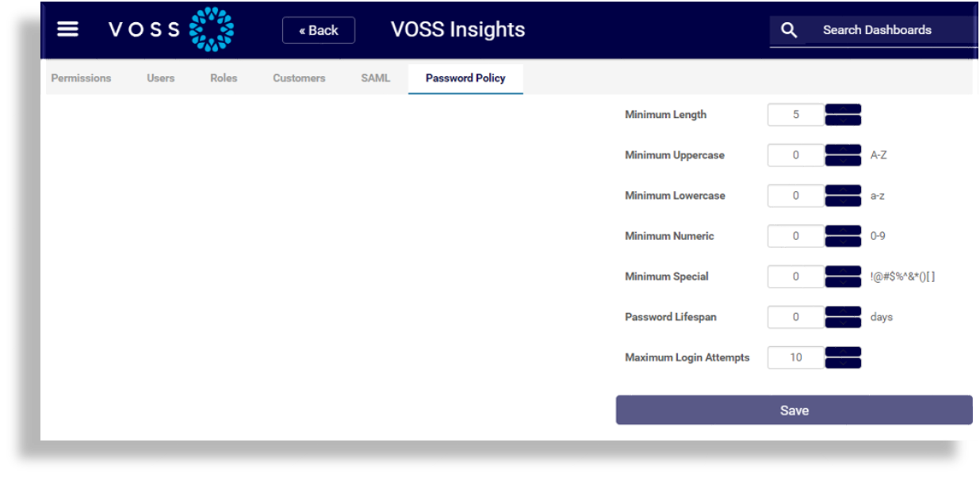
Task: Select the Roles tab
Action: pos(224,78)
